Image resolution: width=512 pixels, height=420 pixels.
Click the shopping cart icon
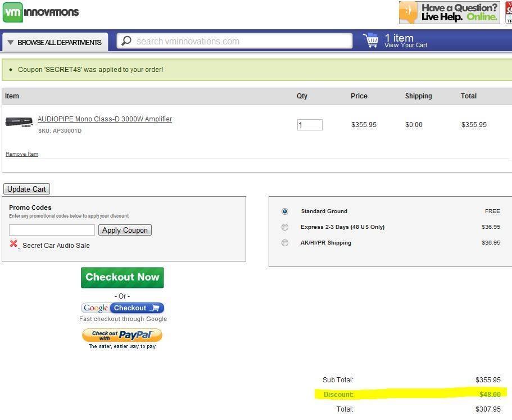tap(370, 40)
